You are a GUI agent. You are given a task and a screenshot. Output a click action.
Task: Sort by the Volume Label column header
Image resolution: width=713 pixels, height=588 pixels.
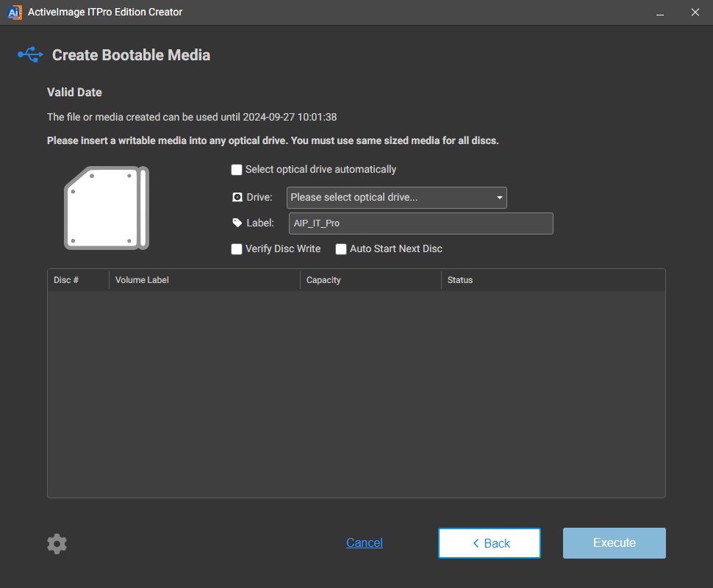(x=204, y=280)
